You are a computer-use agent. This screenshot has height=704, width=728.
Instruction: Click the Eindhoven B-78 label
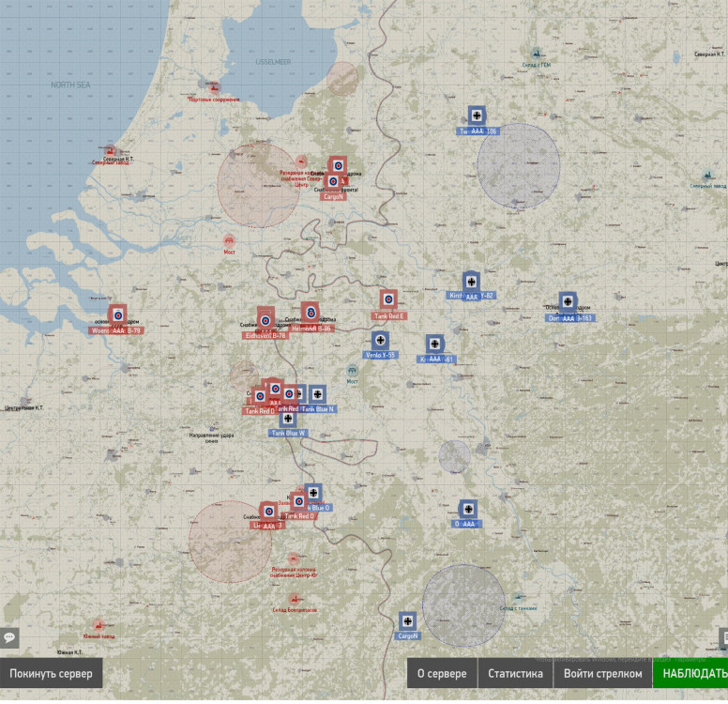[x=265, y=335]
